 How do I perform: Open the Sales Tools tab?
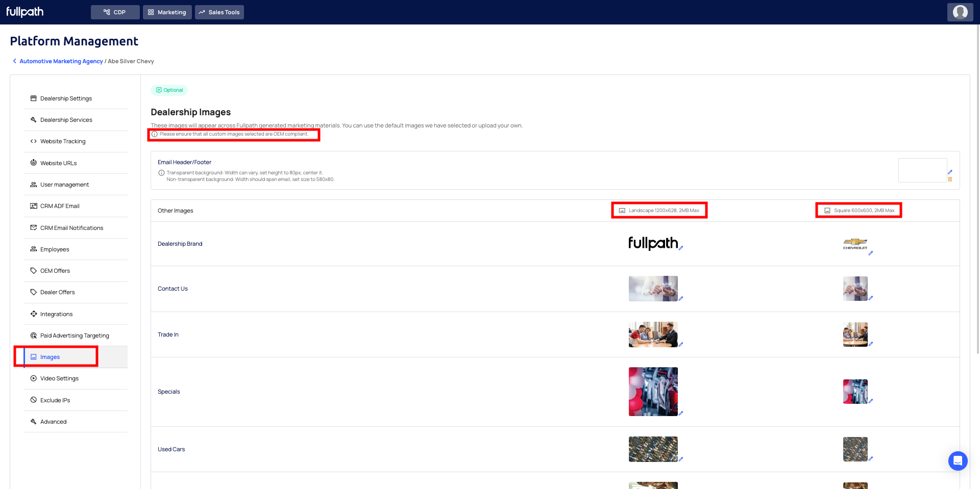219,12
